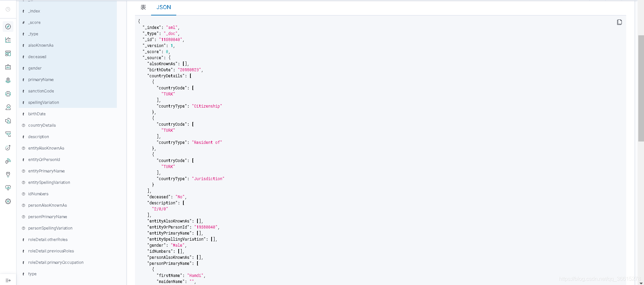Open Visualize chart icon in sidebar

click(x=8, y=40)
